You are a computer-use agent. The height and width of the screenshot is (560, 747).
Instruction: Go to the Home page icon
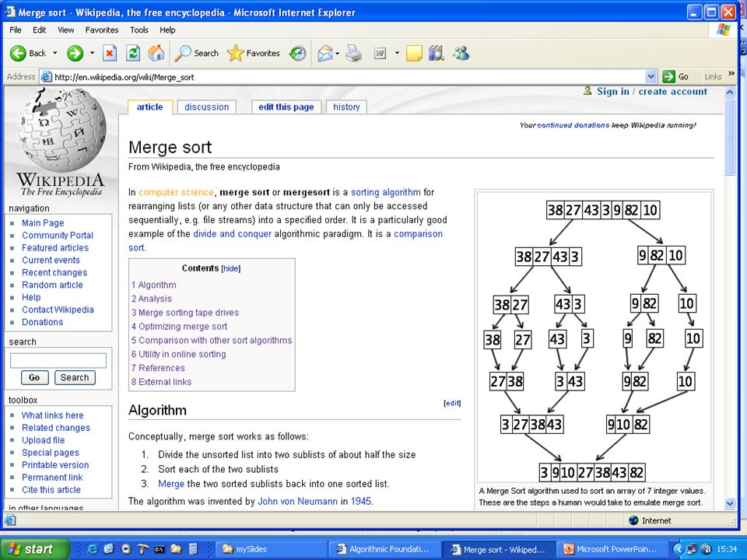pos(156,53)
